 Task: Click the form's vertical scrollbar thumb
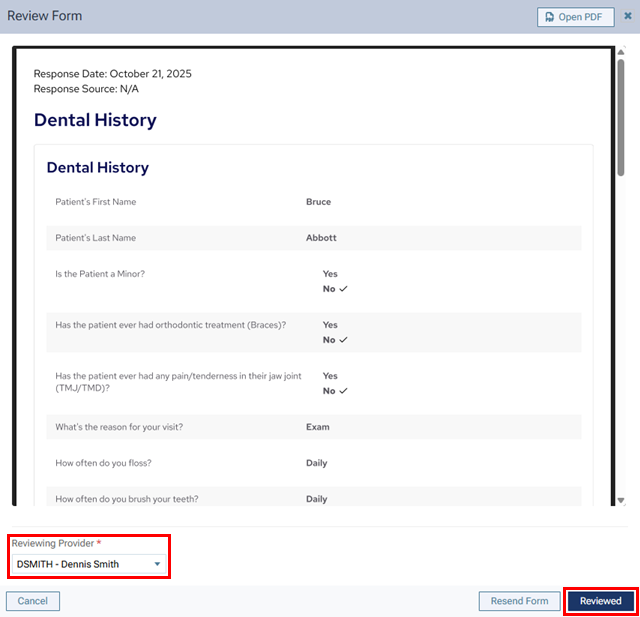click(x=621, y=120)
